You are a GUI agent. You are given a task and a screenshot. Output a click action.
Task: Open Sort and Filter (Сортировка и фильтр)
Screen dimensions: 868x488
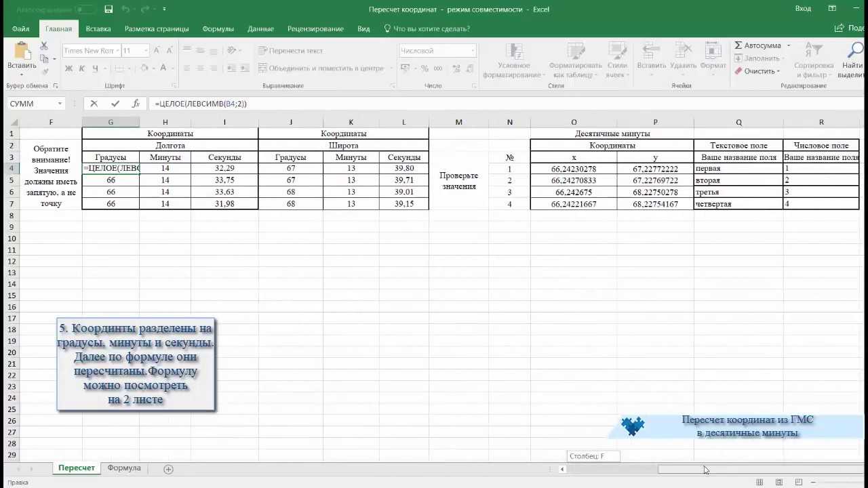(813, 60)
